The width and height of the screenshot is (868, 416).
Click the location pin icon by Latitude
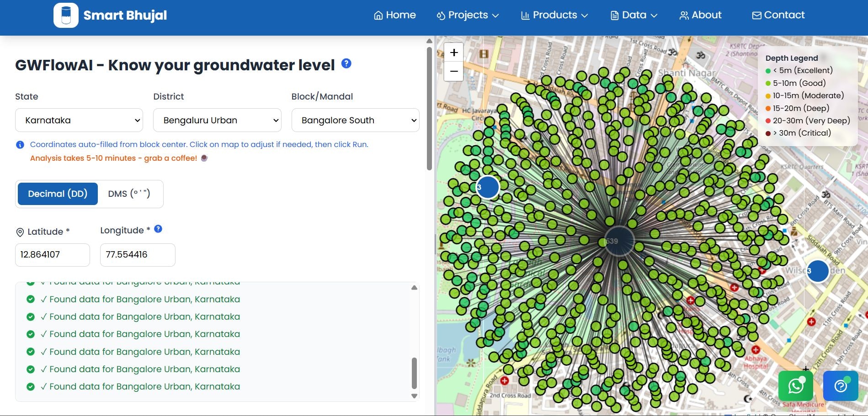20,232
